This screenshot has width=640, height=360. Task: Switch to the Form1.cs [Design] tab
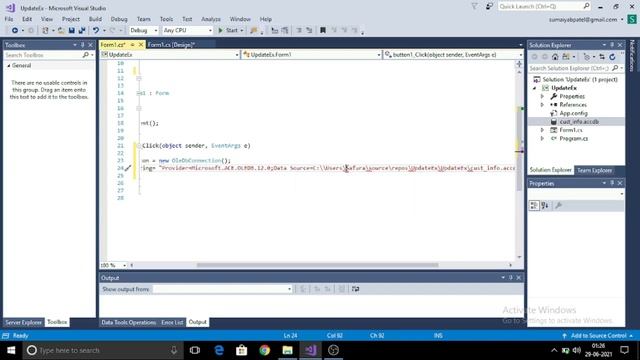[171, 45]
